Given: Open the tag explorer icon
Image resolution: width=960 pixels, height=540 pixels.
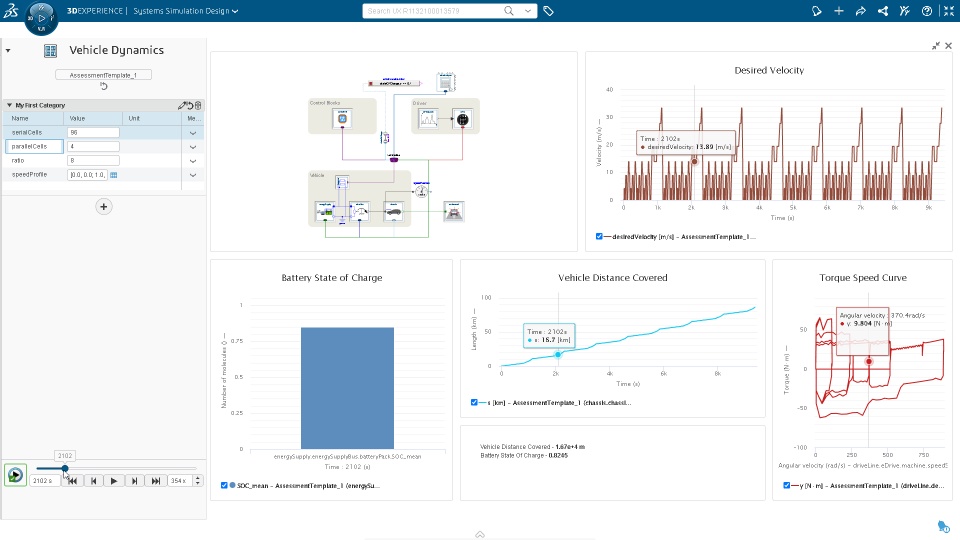Looking at the screenshot, I should click(549, 11).
